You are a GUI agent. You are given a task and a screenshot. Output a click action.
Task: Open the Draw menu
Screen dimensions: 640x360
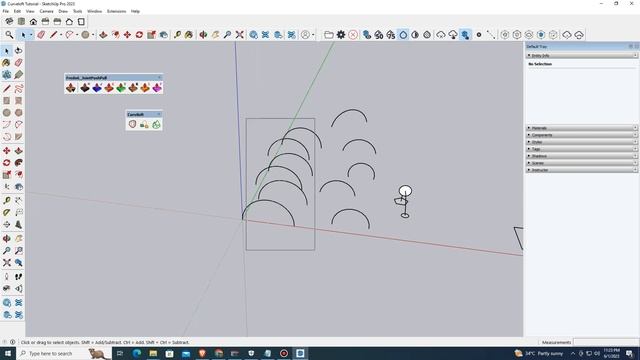[63, 11]
